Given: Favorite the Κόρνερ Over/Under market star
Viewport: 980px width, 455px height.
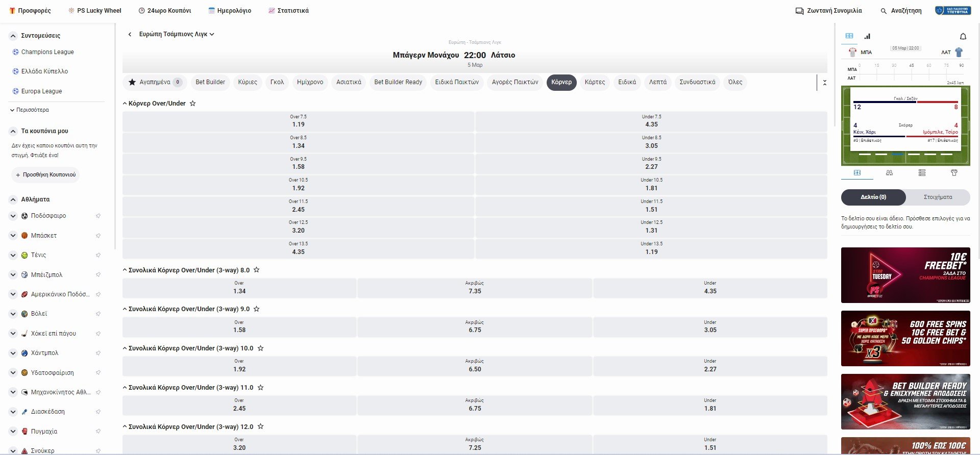Looking at the screenshot, I should (x=192, y=104).
